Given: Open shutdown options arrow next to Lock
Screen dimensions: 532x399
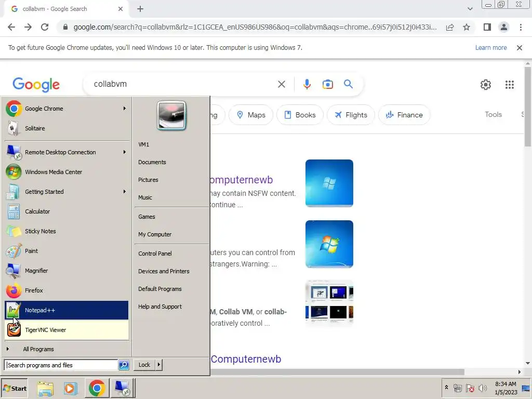Looking at the screenshot, I should click(158, 365).
